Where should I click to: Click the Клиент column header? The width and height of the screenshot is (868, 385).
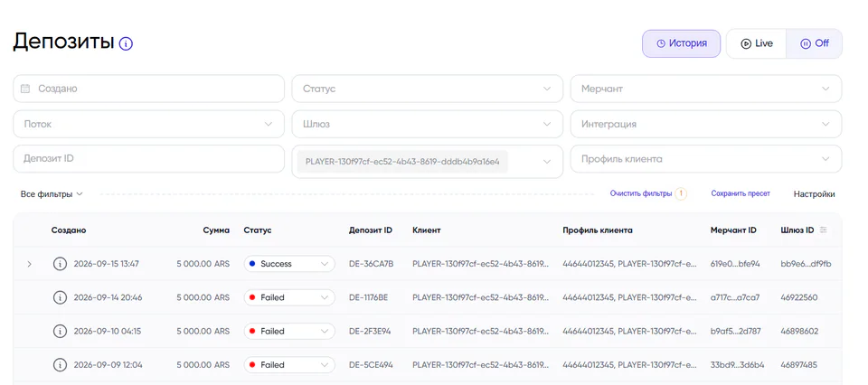tap(426, 230)
